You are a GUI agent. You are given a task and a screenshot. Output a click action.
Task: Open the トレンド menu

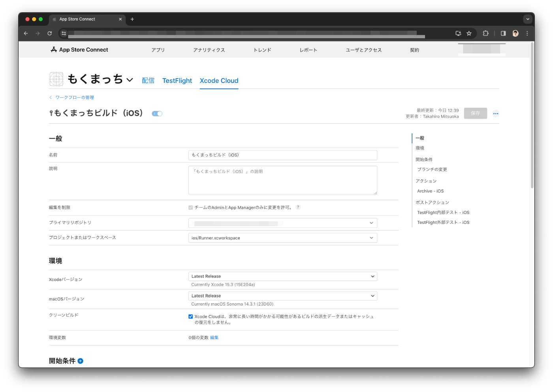(262, 50)
